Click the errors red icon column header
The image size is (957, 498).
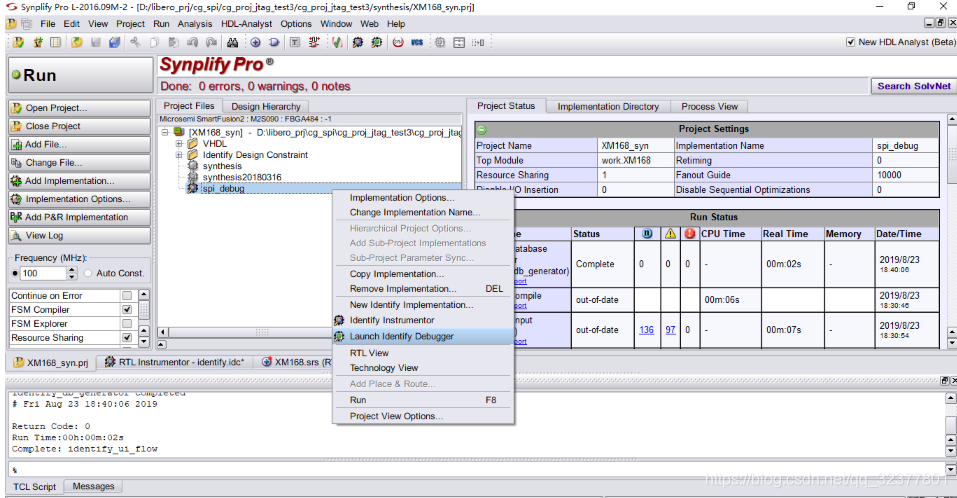point(690,234)
